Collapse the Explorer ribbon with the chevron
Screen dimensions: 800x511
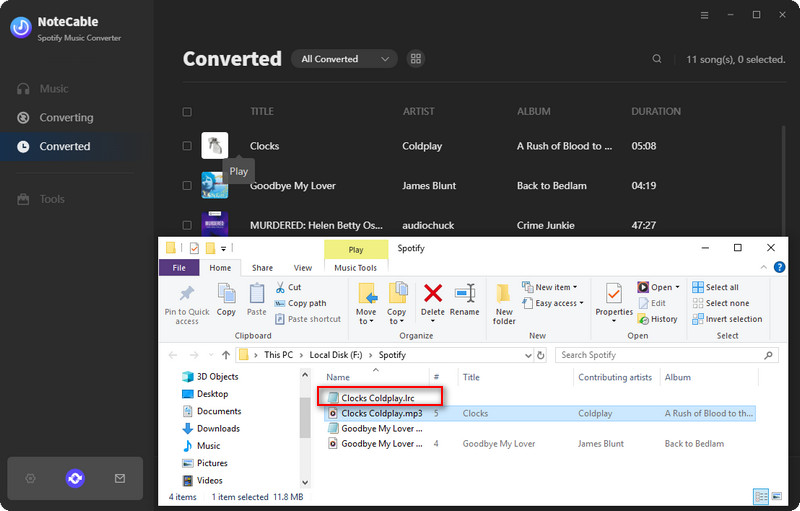click(x=764, y=267)
